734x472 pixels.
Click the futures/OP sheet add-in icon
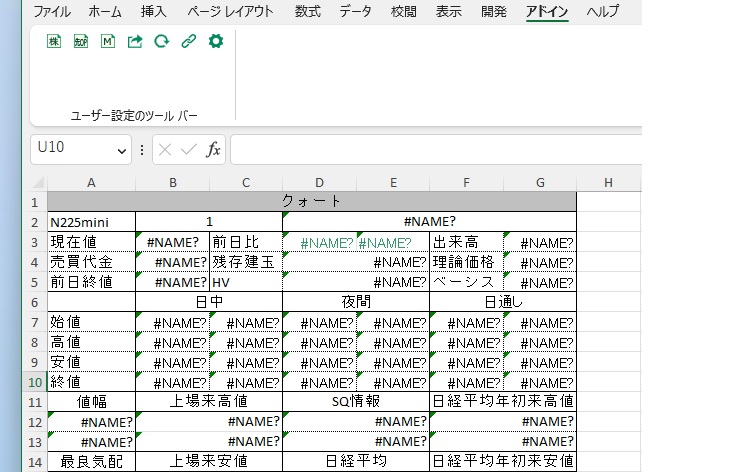coord(81,42)
